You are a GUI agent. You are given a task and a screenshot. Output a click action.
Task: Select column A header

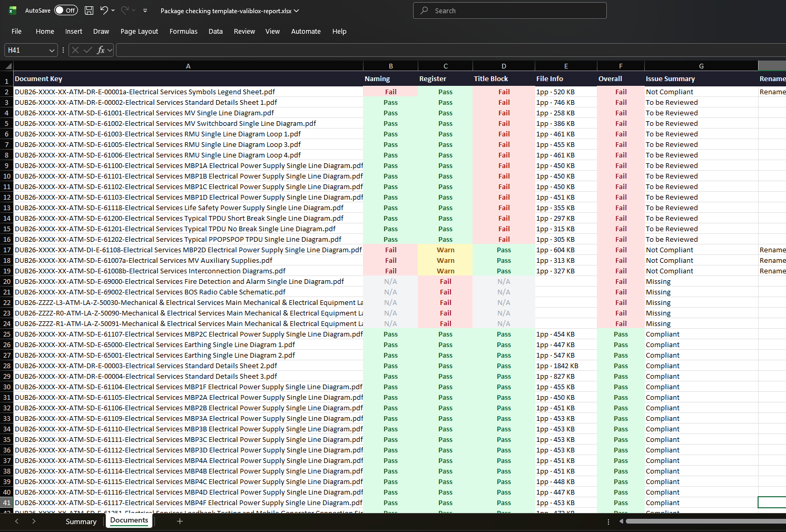click(188, 66)
